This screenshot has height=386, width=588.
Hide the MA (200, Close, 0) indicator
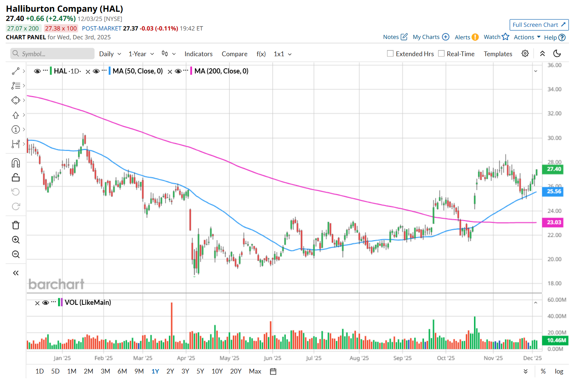coord(178,71)
